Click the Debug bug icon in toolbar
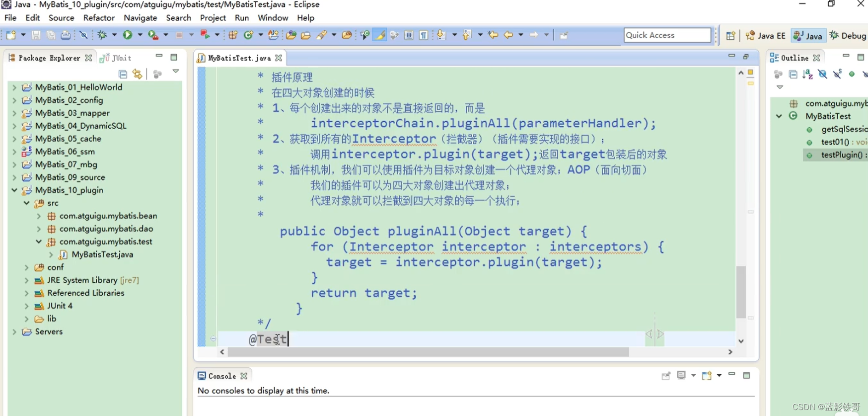 point(102,35)
